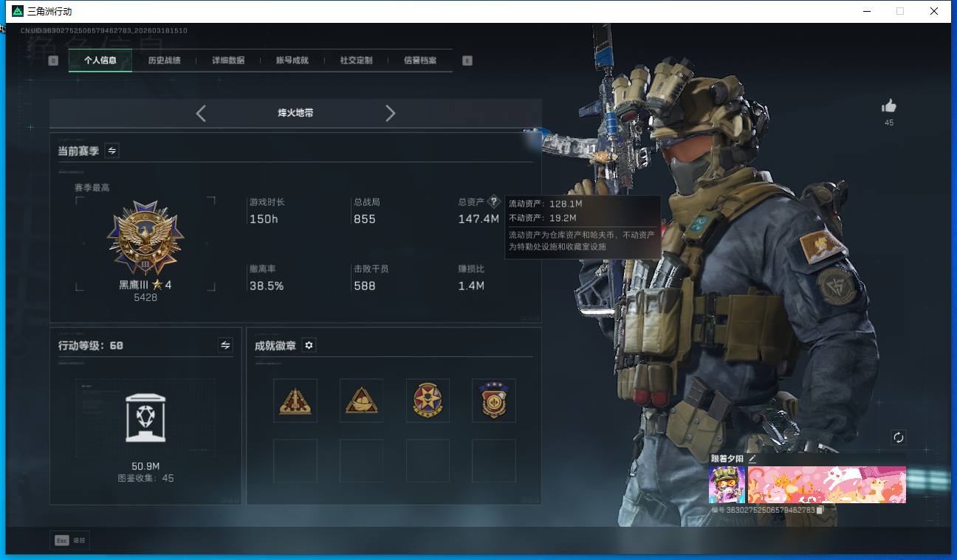Click the character refresh icon
Viewport: 957px width, 560px height.
[x=898, y=437]
